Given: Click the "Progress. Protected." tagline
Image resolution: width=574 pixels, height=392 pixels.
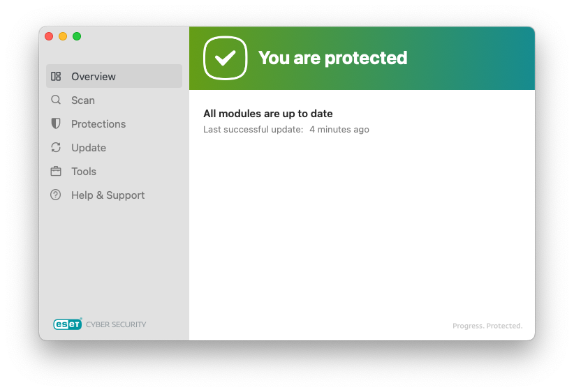Looking at the screenshot, I should [487, 326].
